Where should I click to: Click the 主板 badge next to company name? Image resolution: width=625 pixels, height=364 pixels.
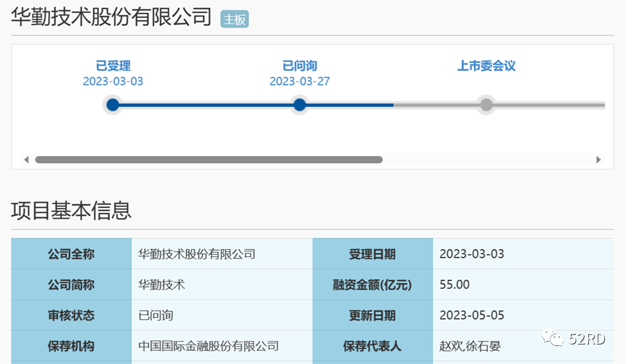[x=234, y=19]
